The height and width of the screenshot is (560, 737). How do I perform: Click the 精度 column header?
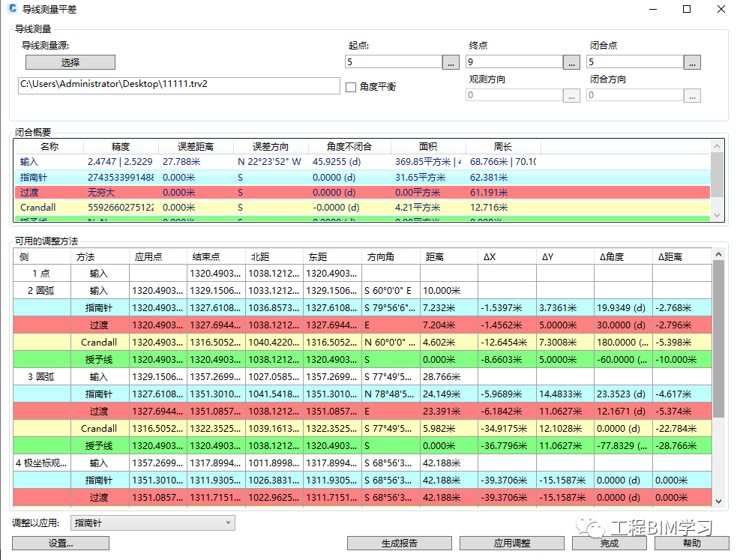pyautogui.click(x=121, y=147)
